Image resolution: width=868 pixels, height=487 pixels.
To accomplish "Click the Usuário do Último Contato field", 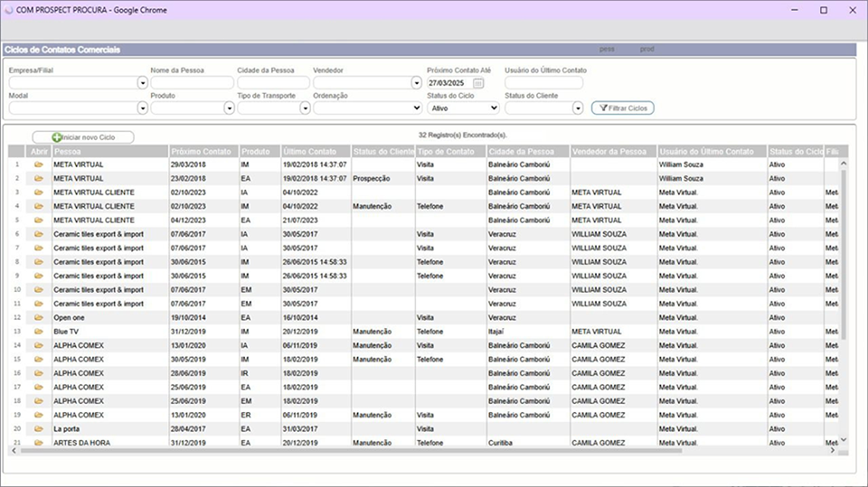I will click(x=543, y=83).
